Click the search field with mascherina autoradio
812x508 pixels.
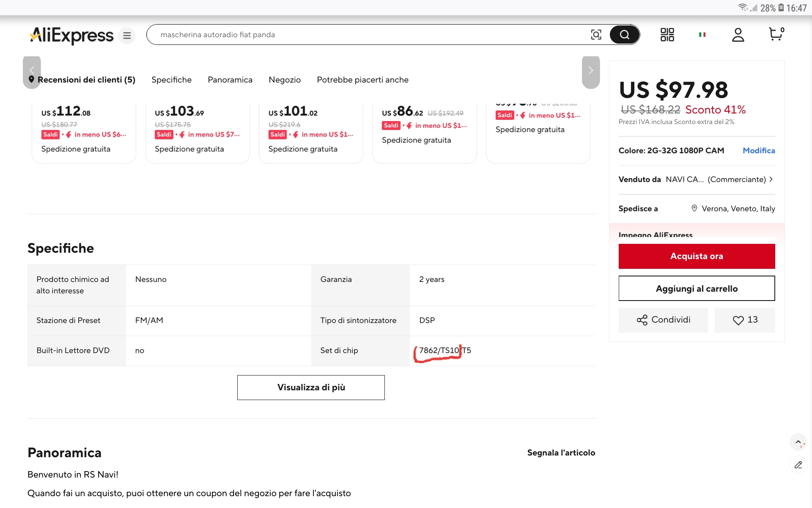coord(368,35)
